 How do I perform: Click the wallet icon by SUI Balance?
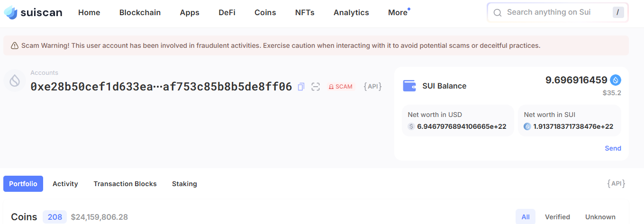409,86
